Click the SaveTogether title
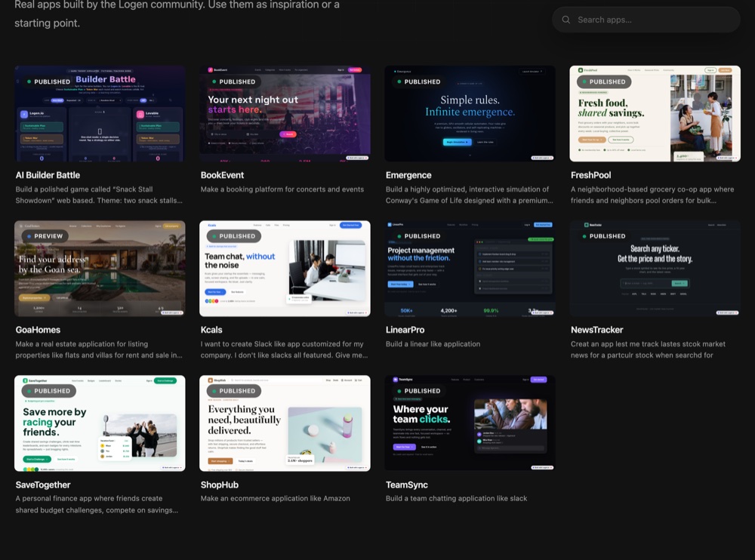 tap(43, 485)
